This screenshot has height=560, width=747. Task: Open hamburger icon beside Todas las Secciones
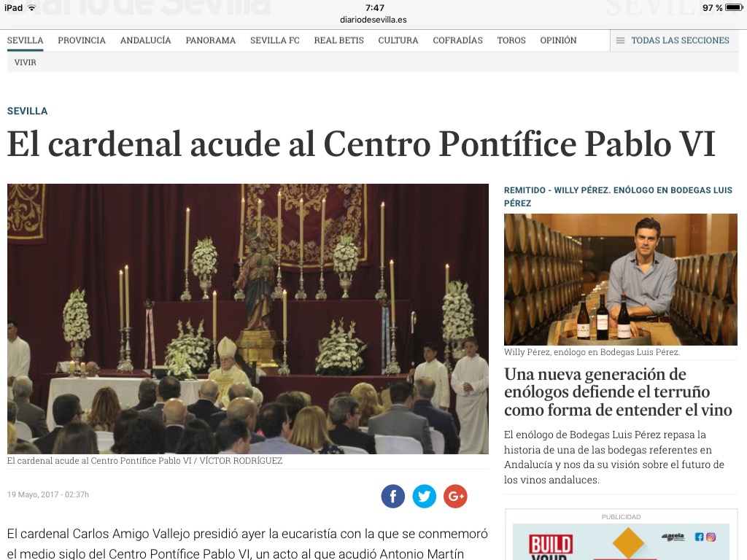coord(620,41)
